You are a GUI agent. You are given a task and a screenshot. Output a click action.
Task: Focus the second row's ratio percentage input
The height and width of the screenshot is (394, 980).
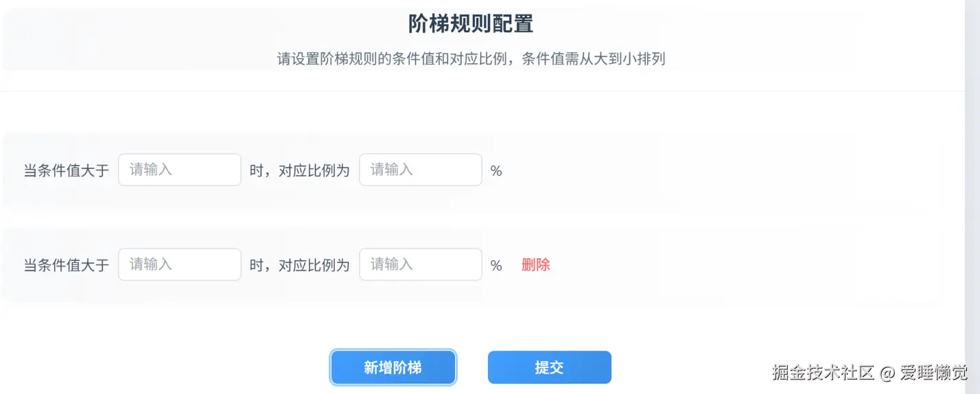[x=420, y=264]
